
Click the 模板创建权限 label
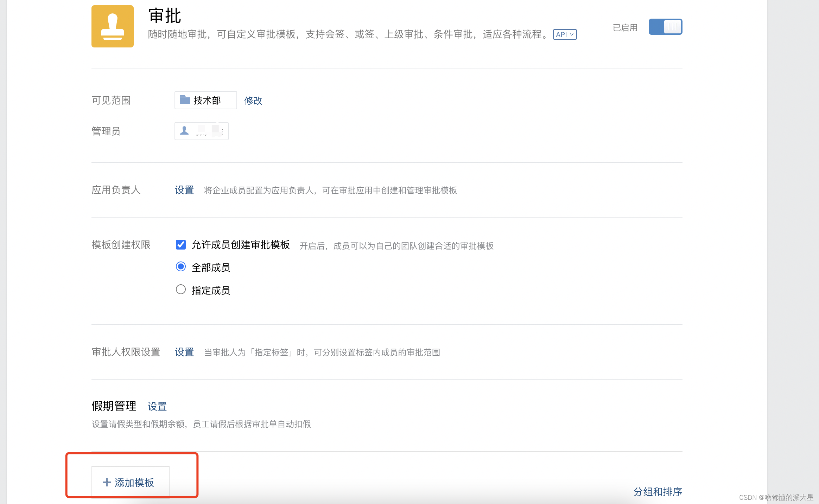point(121,245)
